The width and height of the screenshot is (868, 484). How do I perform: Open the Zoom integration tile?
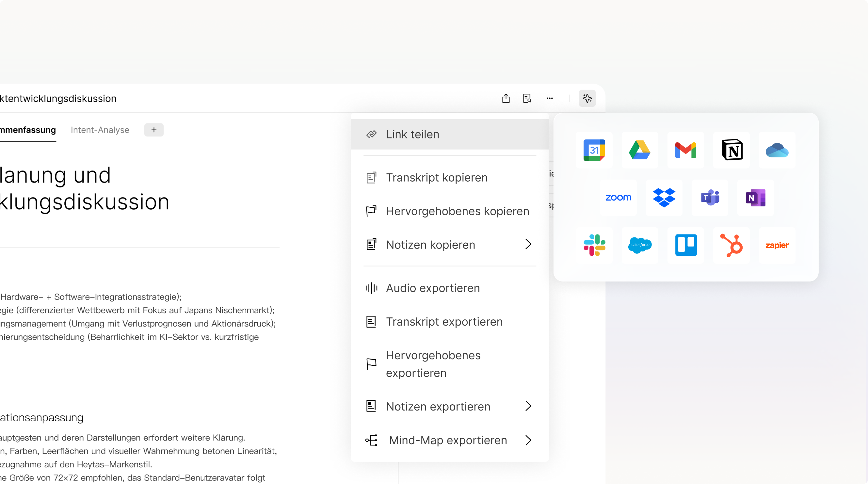[x=618, y=198]
